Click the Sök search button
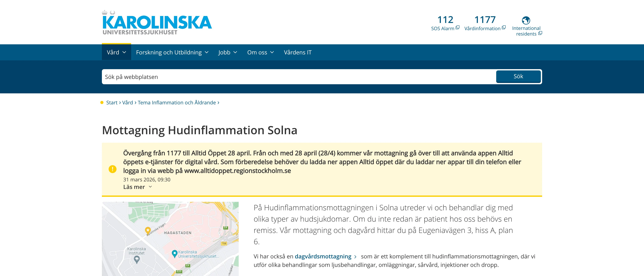Viewport: 644px width, 276px height. point(519,77)
